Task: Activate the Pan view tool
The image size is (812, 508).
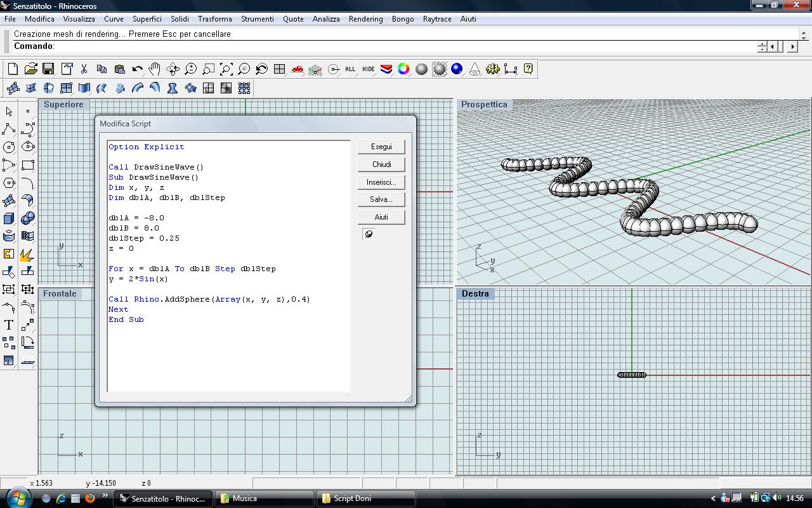Action: 155,69
